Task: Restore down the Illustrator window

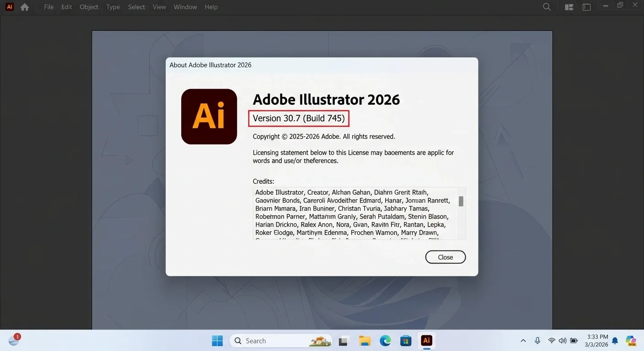Action: point(620,5)
